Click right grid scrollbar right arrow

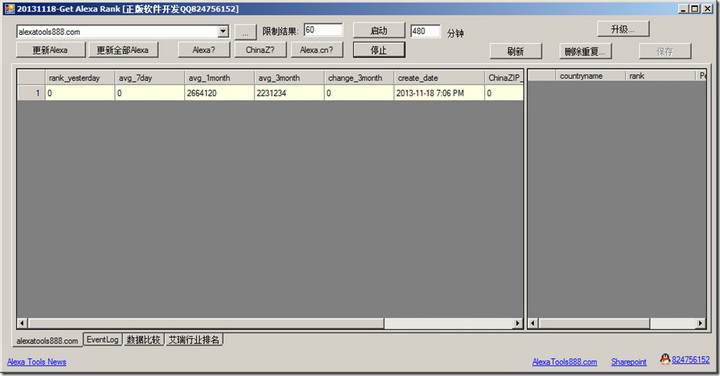[700, 323]
